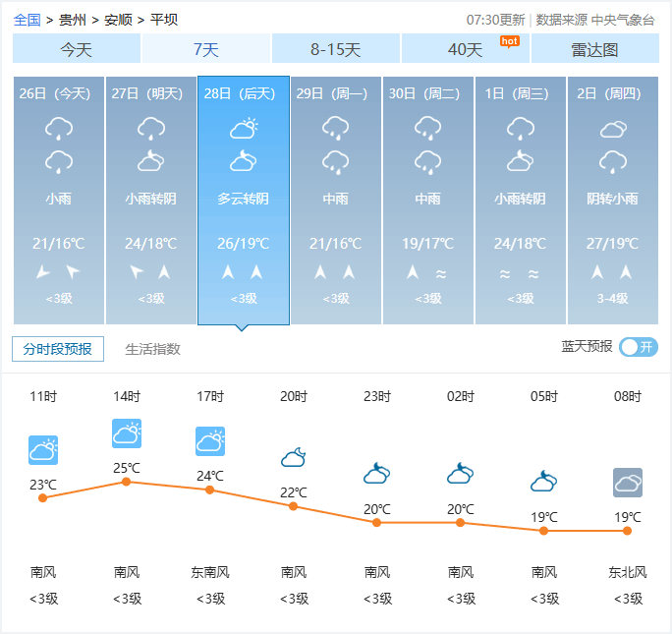Open the 40天 forecast tab

tap(466, 49)
